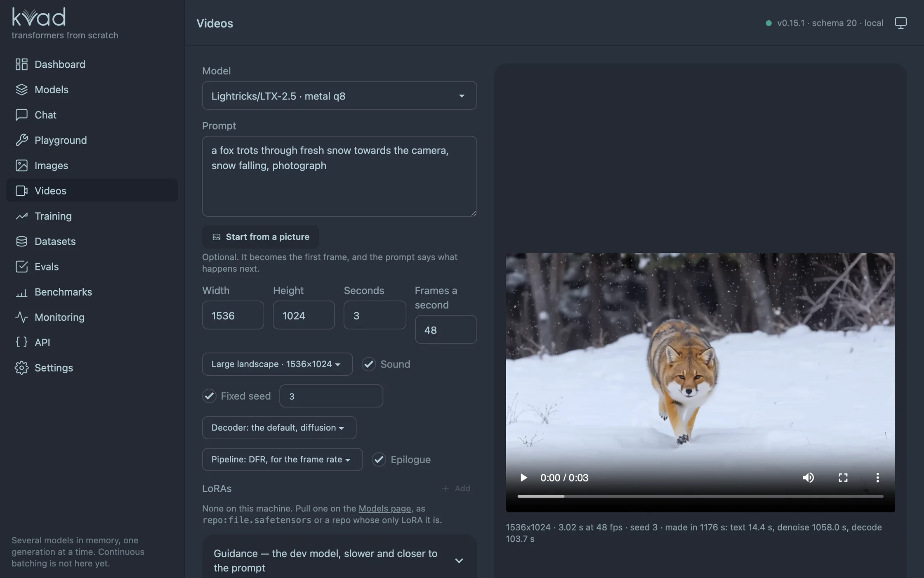Click the Frames a second field
The image size is (924, 578).
pyautogui.click(x=445, y=330)
